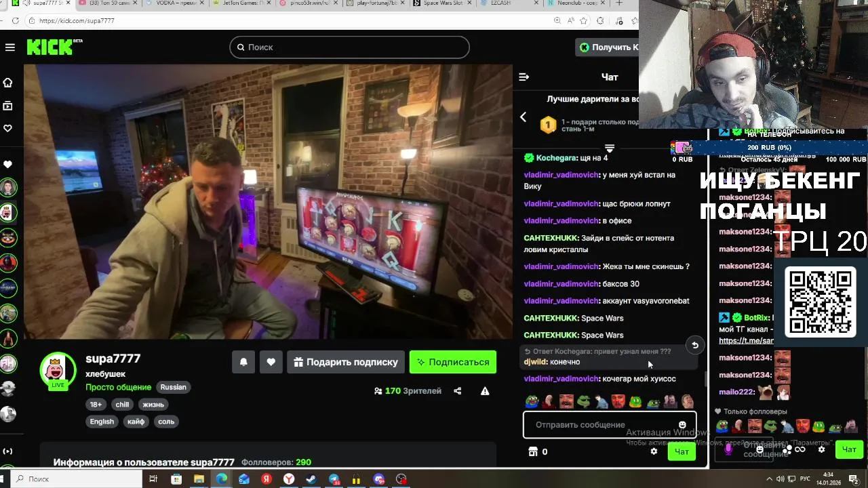868x488 pixels.
Task: Send message with the green Чат button
Action: 682,451
